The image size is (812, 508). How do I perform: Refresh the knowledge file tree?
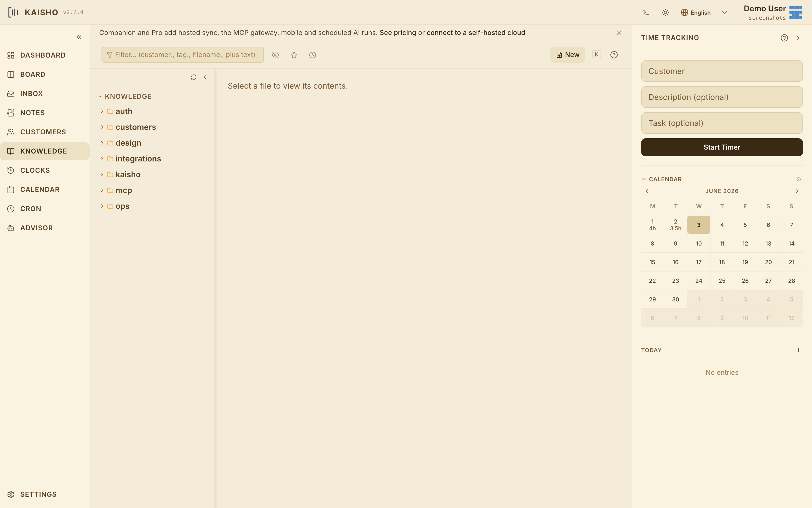[194, 77]
